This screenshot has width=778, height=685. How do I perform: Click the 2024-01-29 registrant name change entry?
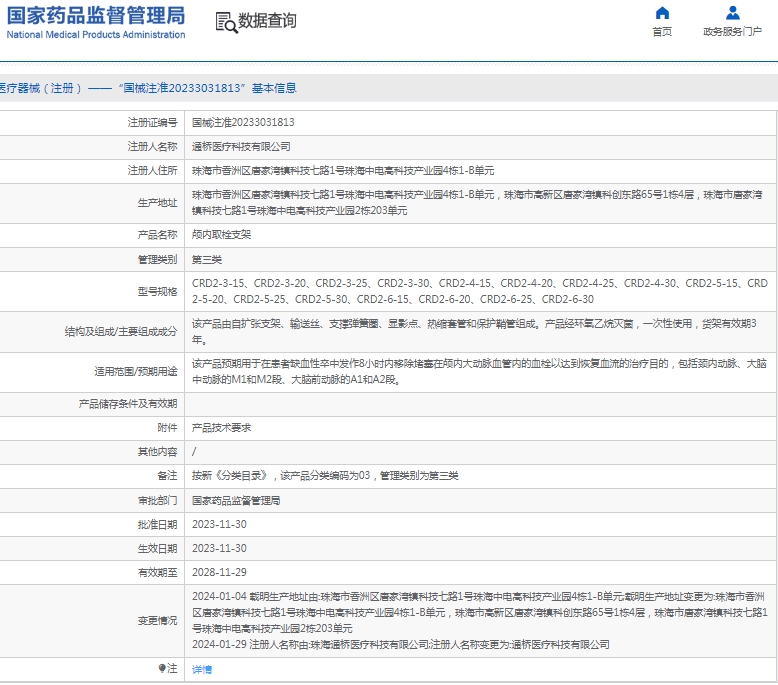[x=401, y=644]
